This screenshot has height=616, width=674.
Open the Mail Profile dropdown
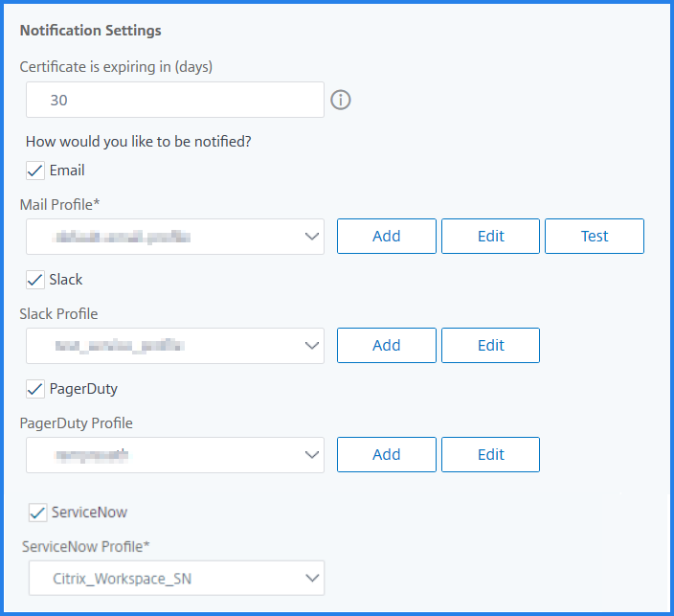(175, 237)
